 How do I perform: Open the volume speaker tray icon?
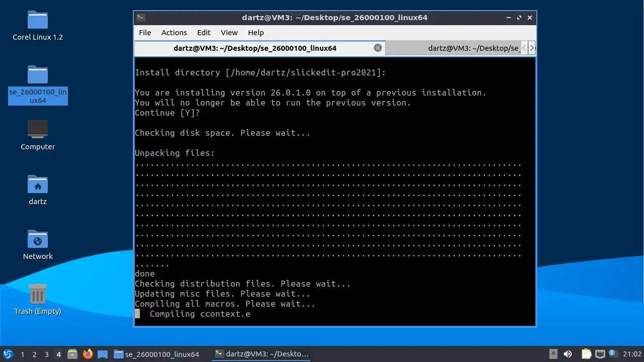(568, 354)
